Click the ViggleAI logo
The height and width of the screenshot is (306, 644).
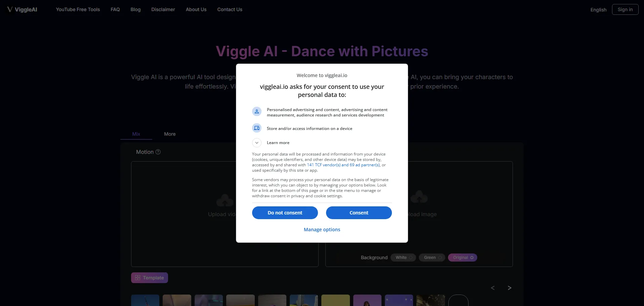(22, 9)
